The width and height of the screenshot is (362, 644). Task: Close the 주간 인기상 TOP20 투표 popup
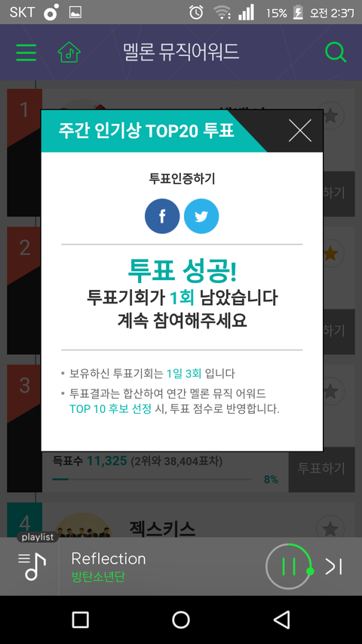tap(300, 131)
